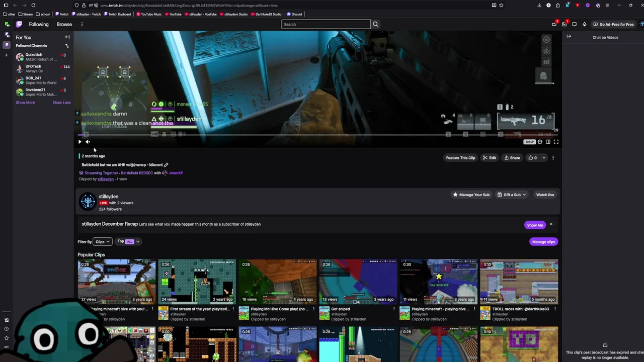
Task: Click Watch live button
Action: [x=545, y=195]
